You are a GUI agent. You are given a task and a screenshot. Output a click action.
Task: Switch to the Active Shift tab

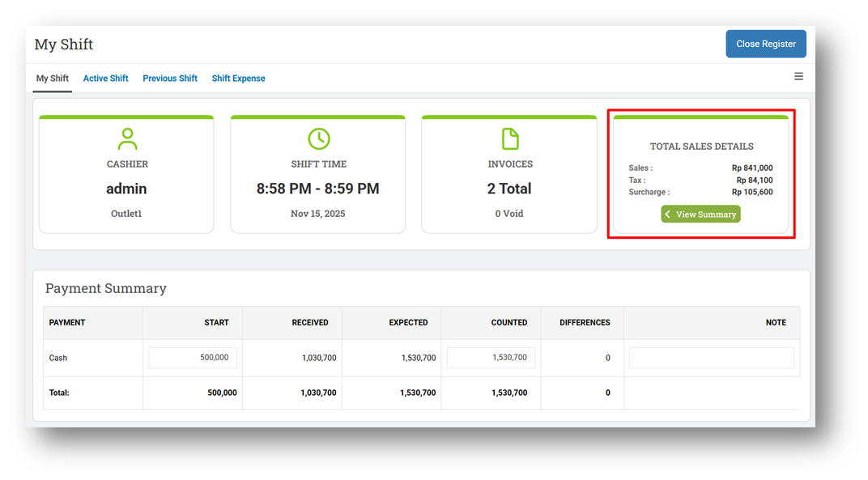pyautogui.click(x=106, y=78)
